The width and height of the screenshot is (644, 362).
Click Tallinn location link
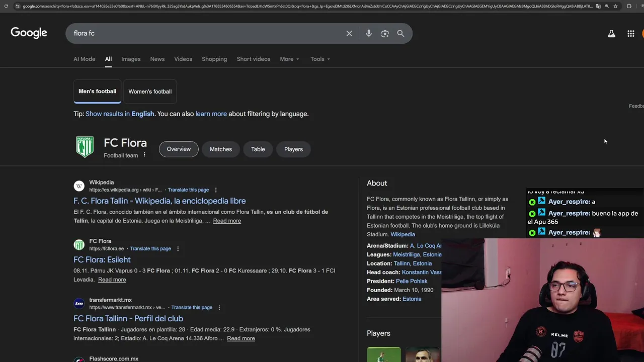(x=401, y=264)
